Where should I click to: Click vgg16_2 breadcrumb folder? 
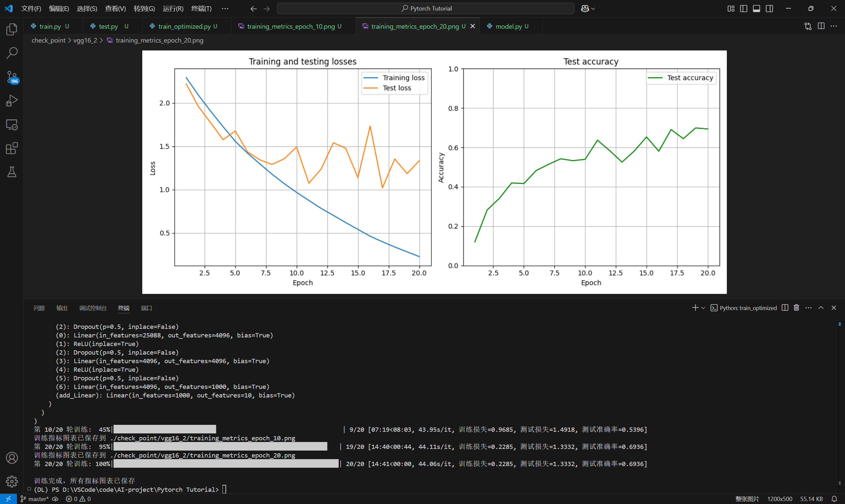[85, 40]
